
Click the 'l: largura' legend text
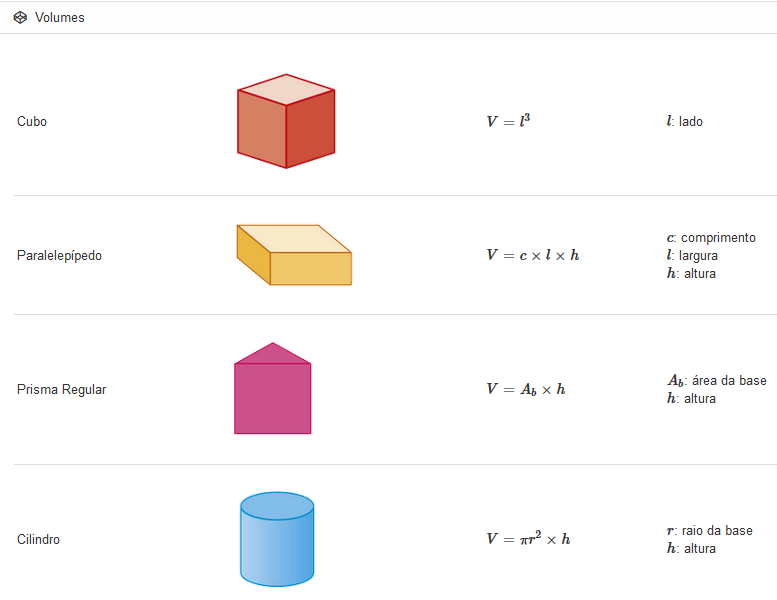click(x=692, y=256)
